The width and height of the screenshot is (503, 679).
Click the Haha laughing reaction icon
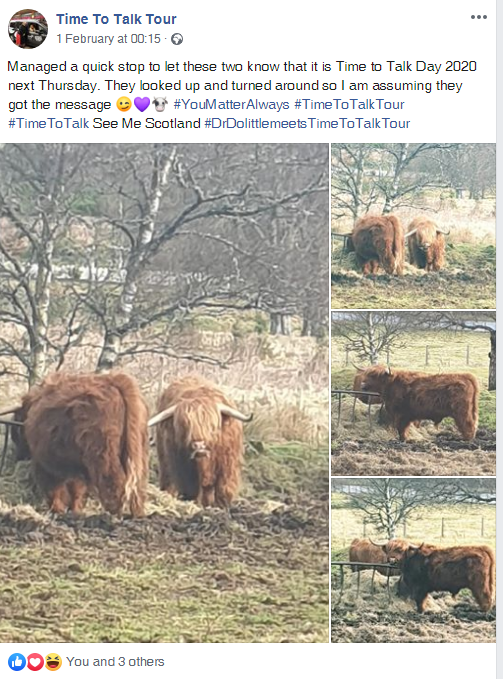[53, 662]
